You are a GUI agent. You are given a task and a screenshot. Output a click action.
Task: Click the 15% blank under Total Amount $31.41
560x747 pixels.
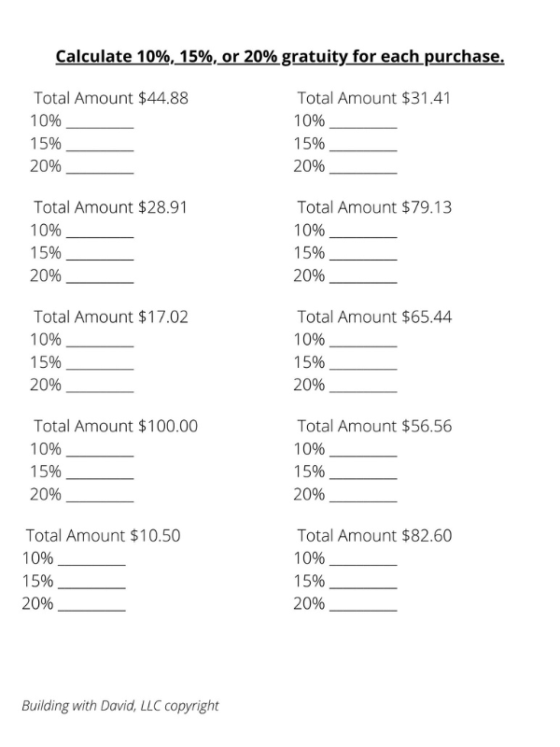point(363,146)
